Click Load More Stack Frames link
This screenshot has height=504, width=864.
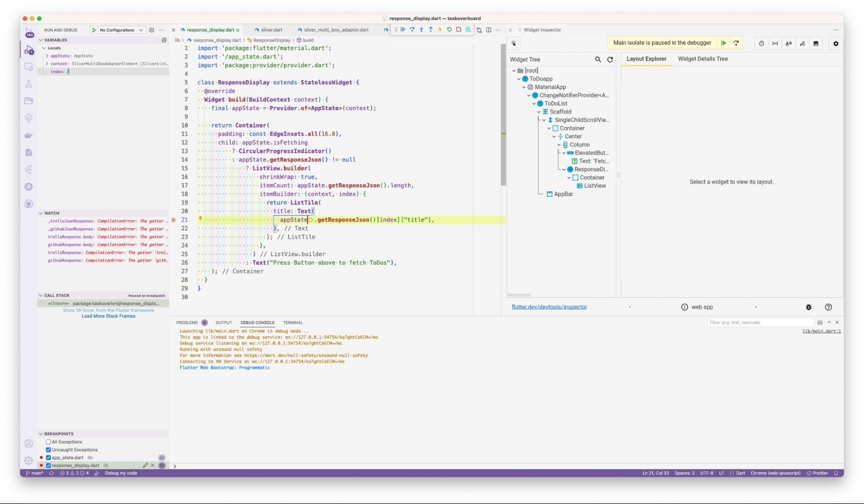pyautogui.click(x=108, y=316)
